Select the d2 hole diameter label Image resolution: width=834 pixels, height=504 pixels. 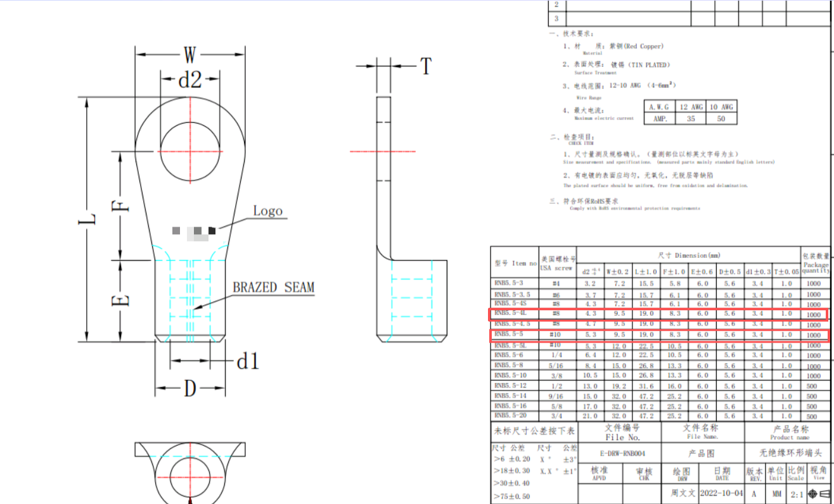(x=189, y=80)
